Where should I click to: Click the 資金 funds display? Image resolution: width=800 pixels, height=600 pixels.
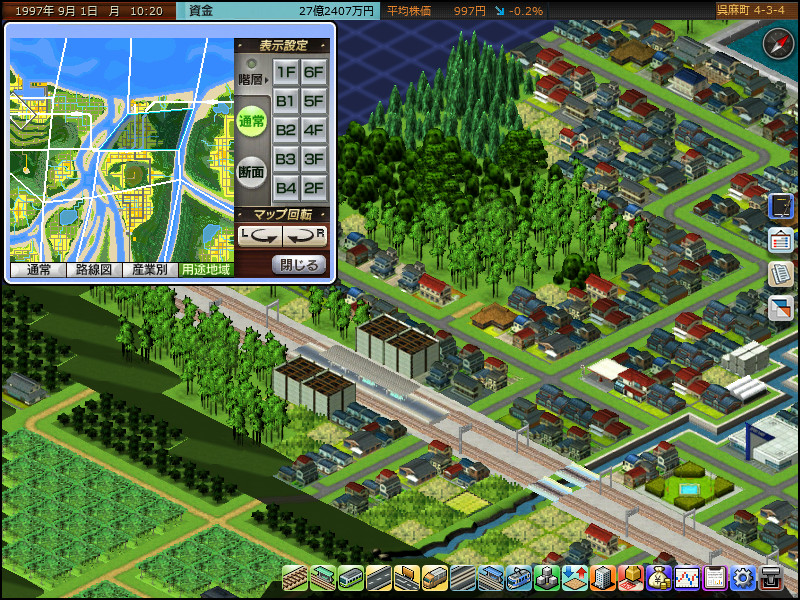click(x=278, y=11)
